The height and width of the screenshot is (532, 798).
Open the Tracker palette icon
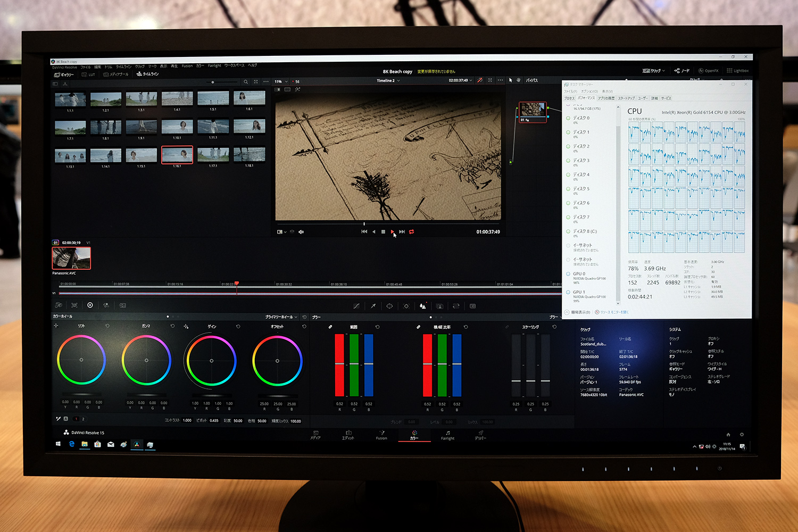tap(406, 306)
